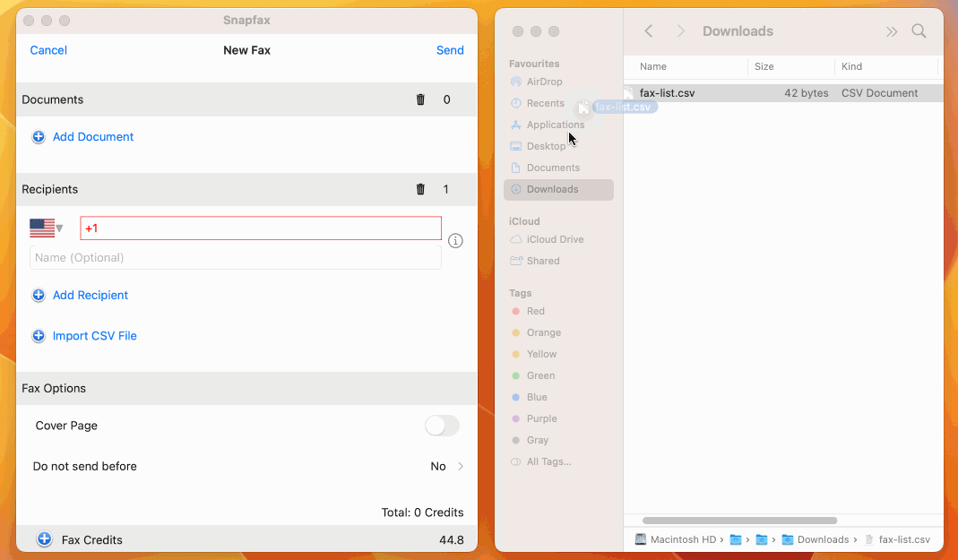
Task: Send the fax
Action: click(450, 50)
